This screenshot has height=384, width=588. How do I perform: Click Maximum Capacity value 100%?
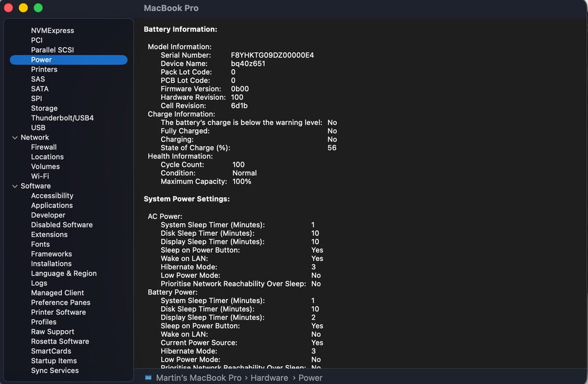point(242,181)
